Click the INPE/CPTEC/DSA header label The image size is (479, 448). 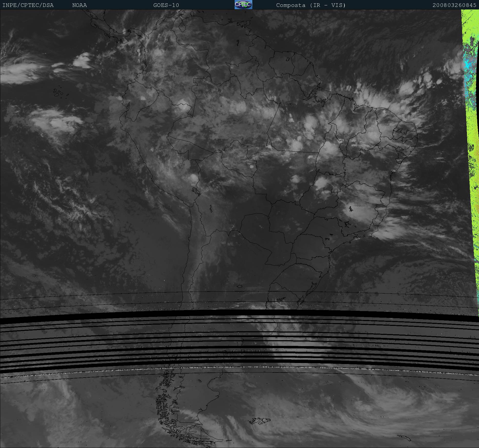pyautogui.click(x=28, y=5)
